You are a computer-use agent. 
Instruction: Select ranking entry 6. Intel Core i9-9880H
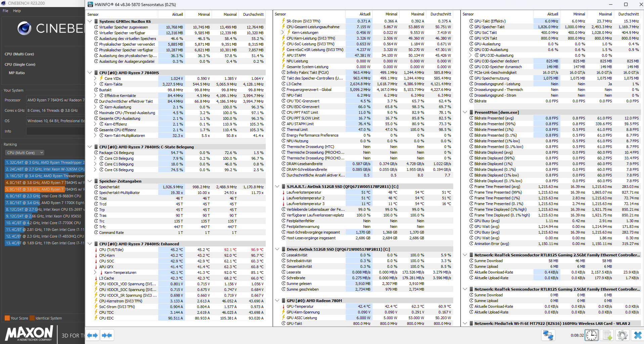point(45,196)
